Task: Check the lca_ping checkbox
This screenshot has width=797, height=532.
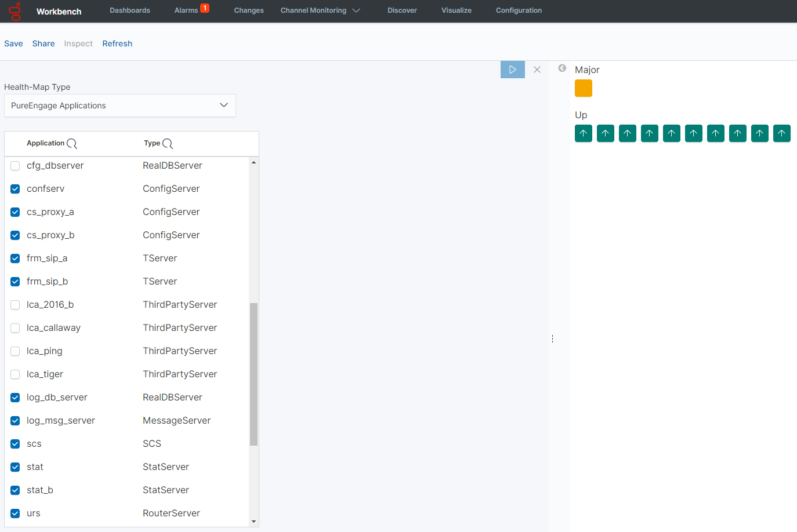Action: (x=15, y=351)
